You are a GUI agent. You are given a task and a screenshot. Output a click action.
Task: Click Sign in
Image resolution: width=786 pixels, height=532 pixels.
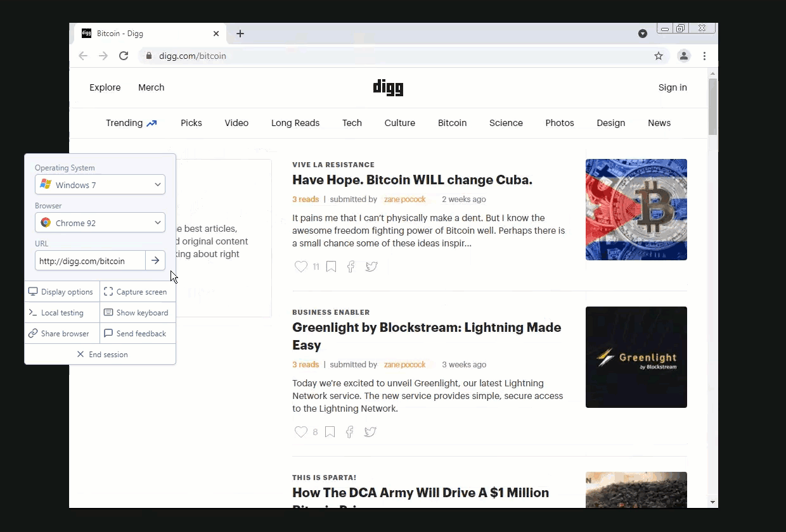[x=673, y=87]
